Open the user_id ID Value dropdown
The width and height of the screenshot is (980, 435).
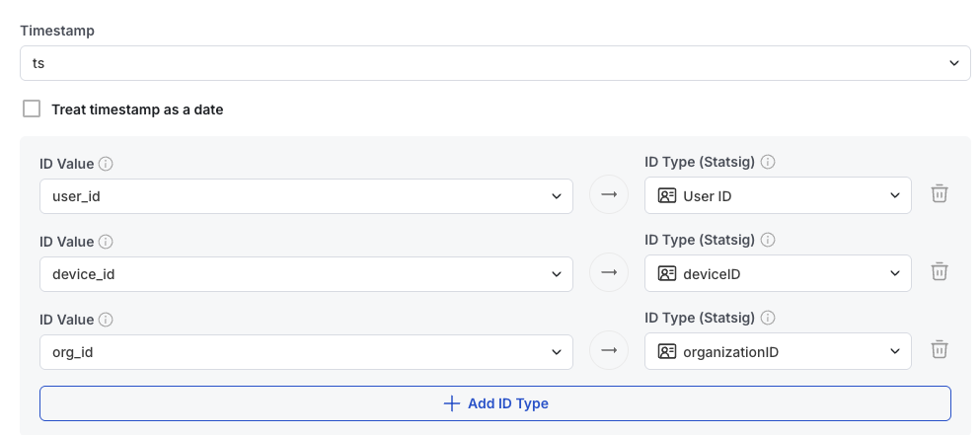pos(306,195)
